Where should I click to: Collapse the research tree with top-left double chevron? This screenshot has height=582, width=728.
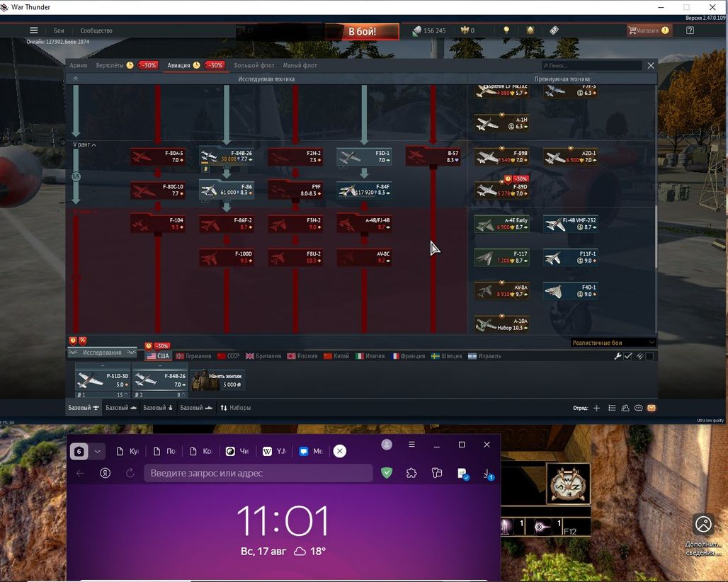point(76,79)
